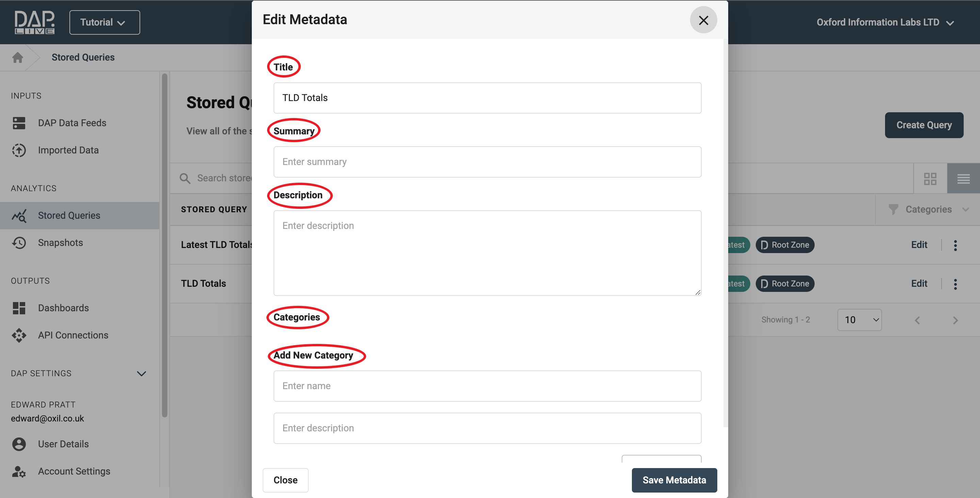The image size is (980, 498).
Task: Navigate to Dashboards page
Action: click(x=63, y=308)
